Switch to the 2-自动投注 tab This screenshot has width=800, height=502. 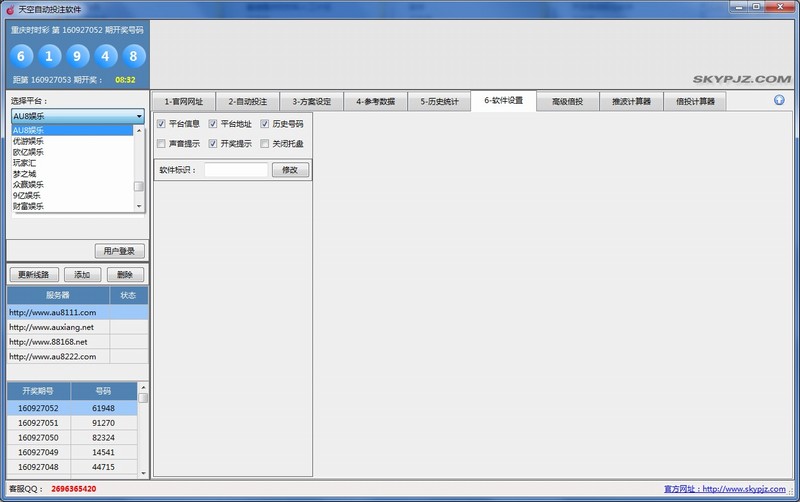click(x=247, y=101)
